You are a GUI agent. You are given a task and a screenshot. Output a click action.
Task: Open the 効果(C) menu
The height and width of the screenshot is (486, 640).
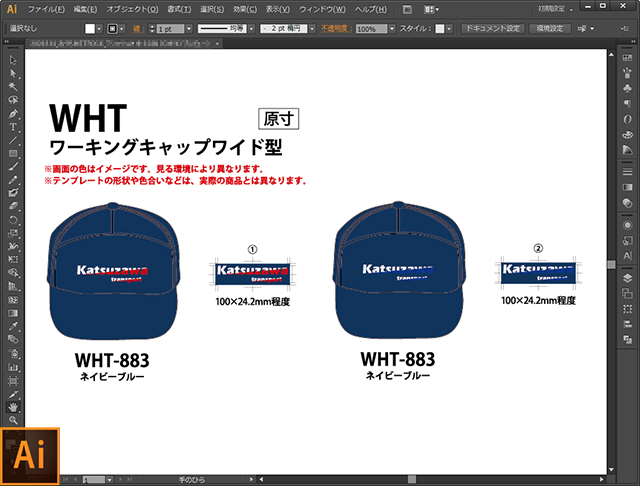click(245, 9)
